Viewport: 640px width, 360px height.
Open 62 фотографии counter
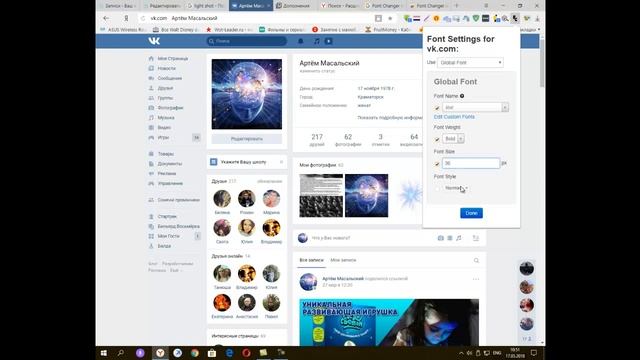tap(348, 140)
